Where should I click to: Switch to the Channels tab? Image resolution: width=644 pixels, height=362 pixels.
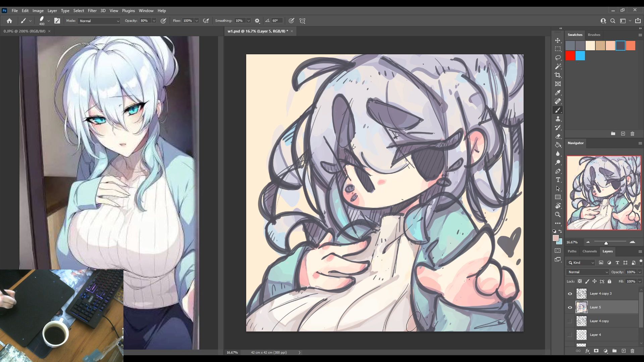click(x=589, y=251)
